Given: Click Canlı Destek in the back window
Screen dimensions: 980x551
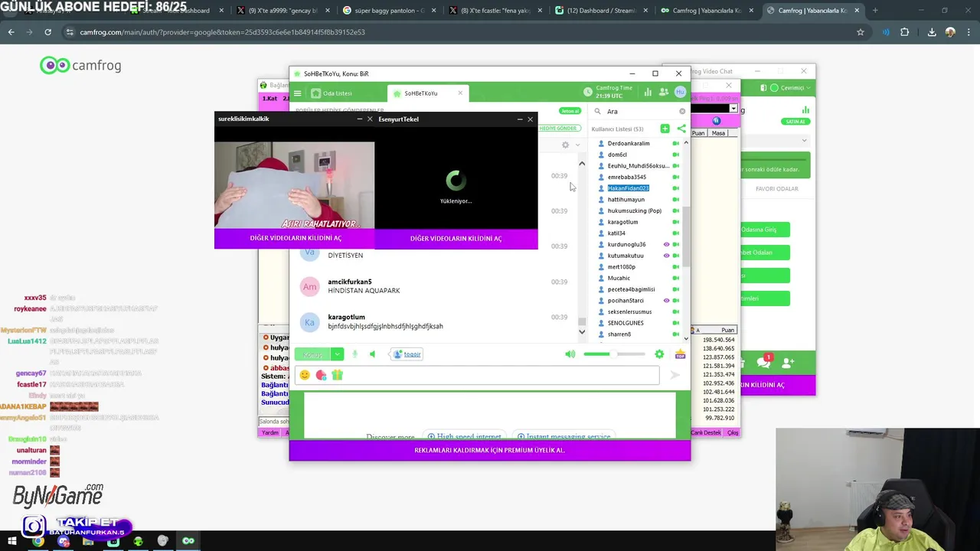Looking at the screenshot, I should click(706, 432).
